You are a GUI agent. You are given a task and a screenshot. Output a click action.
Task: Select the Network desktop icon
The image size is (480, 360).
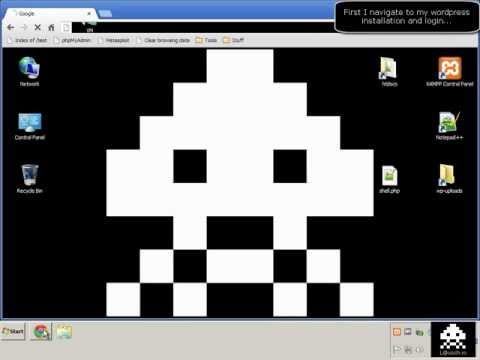coord(29,71)
